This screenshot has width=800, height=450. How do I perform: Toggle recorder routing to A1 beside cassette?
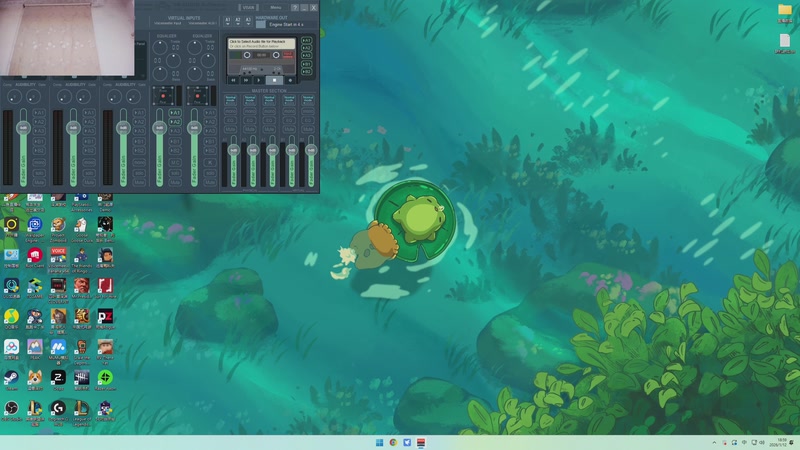point(306,40)
